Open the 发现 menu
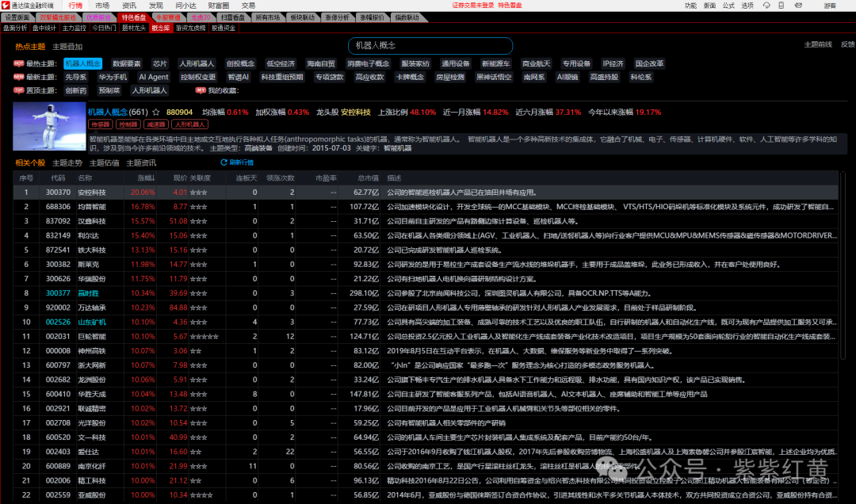Image resolution: width=856 pixels, height=504 pixels. coord(155,6)
